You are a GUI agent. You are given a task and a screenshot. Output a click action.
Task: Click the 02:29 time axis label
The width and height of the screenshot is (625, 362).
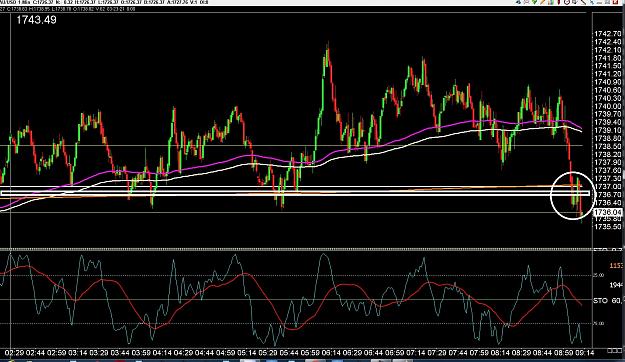coord(14,353)
